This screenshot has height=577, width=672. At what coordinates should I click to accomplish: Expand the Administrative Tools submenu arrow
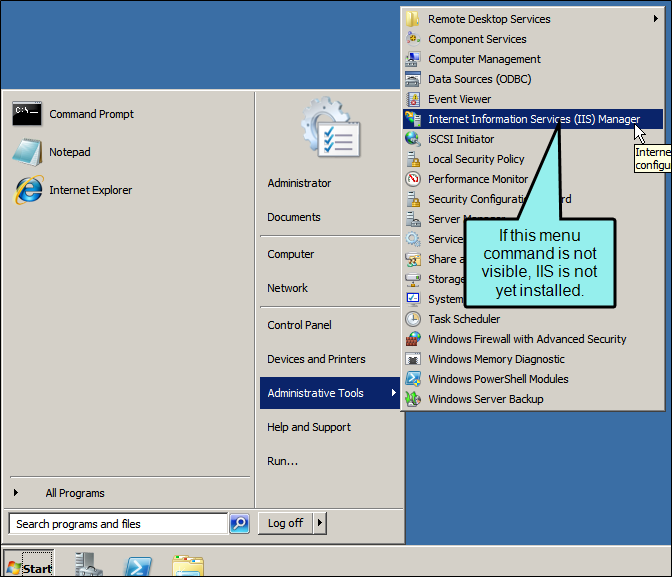point(393,393)
